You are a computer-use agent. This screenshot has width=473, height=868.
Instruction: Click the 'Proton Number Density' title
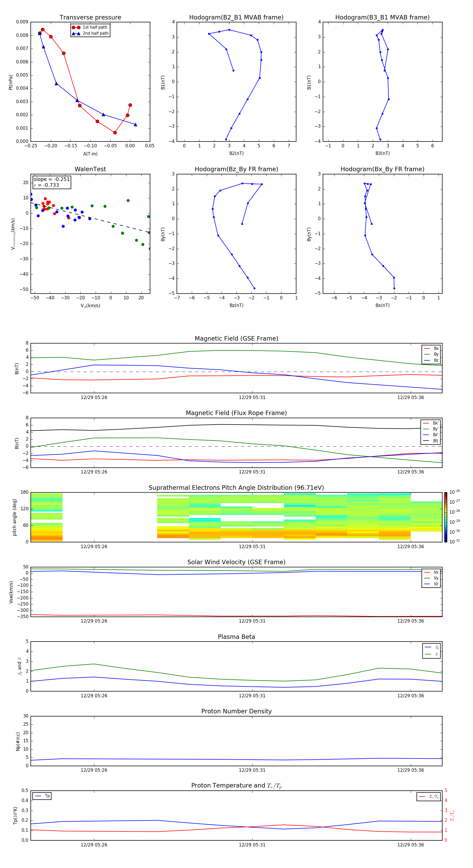coord(236,711)
